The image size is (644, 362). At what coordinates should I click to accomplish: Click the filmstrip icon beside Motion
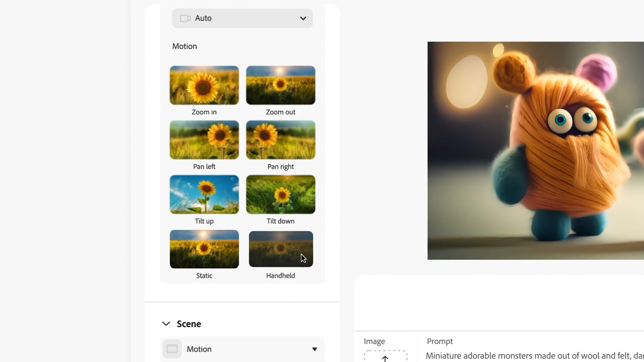pos(172,349)
